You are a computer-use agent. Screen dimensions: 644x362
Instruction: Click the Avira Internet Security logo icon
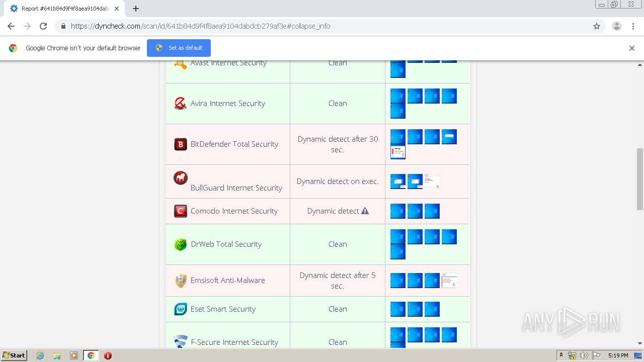[180, 103]
